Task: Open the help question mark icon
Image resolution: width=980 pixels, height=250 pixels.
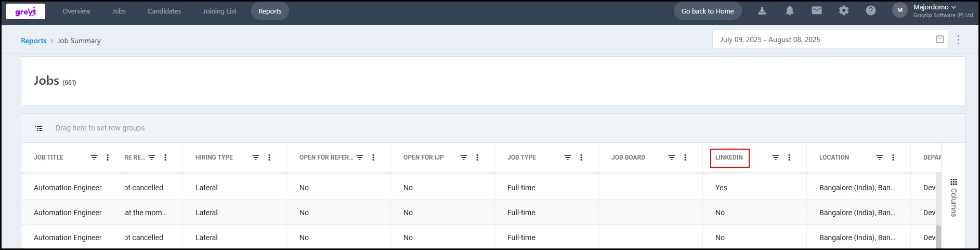Action: pos(871,11)
